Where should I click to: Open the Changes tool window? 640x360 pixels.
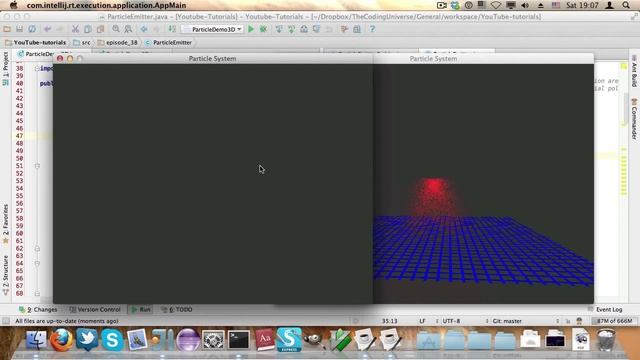[38, 309]
